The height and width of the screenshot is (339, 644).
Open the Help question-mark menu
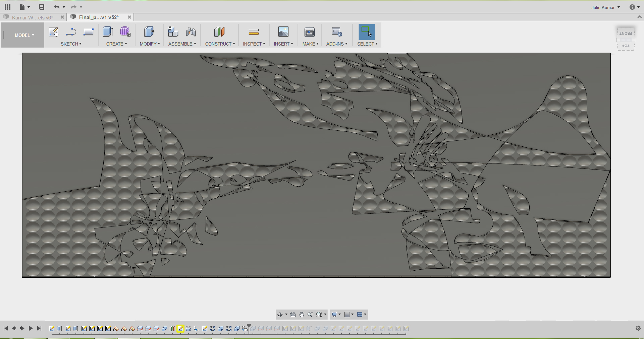[635, 7]
